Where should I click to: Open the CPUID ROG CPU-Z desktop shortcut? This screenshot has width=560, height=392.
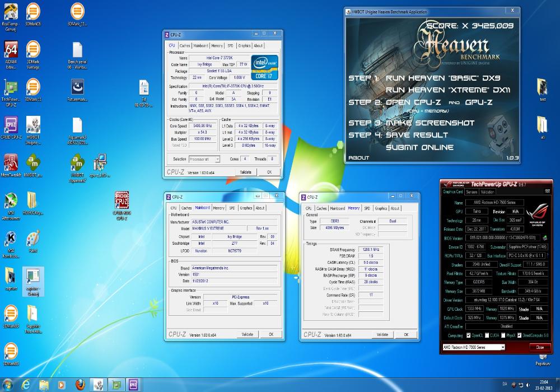tap(122, 206)
